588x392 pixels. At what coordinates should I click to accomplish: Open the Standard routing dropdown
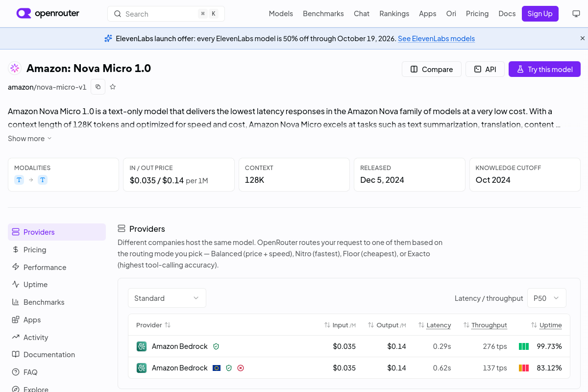[167, 298]
